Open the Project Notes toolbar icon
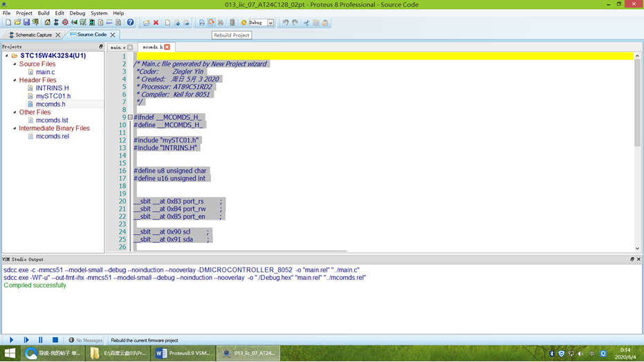The width and height of the screenshot is (644, 362). (118, 23)
